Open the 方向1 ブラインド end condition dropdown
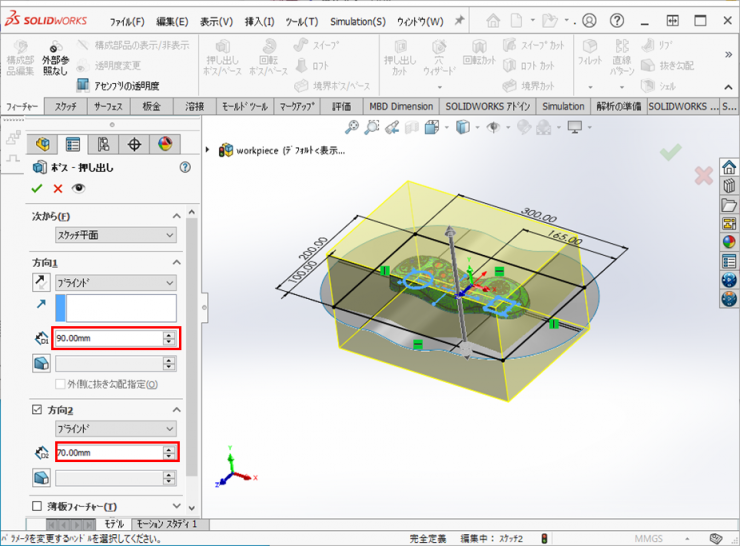 [x=115, y=283]
